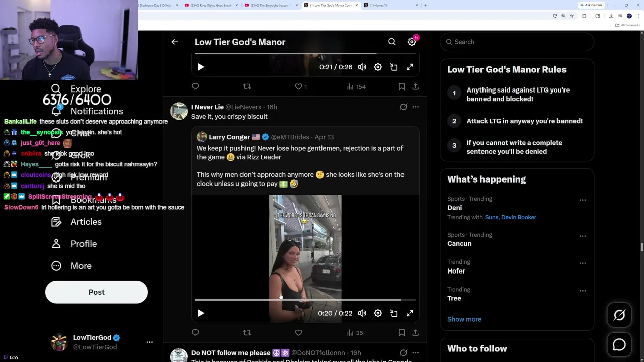Screen dimensions: 644x362
Task: Open Grok icon on Do NOT follow me please post
Action: (x=404, y=353)
